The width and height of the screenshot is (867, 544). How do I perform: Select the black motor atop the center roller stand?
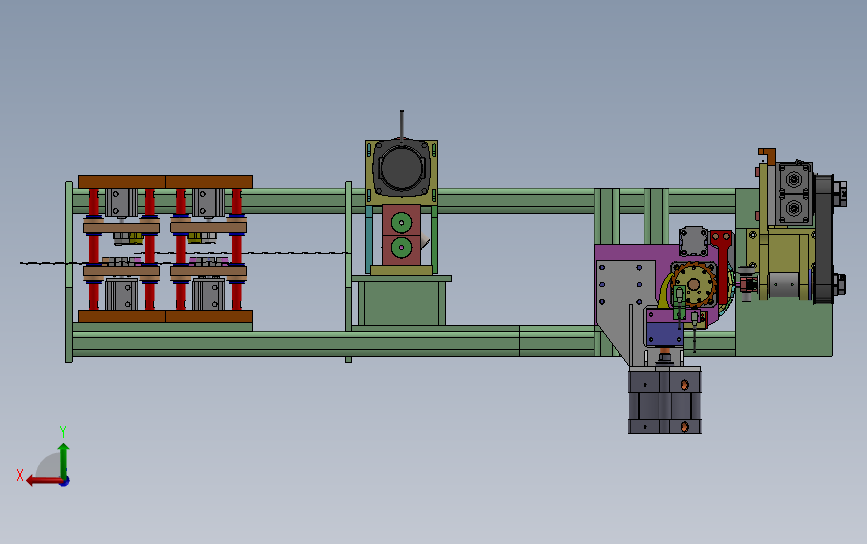(x=401, y=168)
